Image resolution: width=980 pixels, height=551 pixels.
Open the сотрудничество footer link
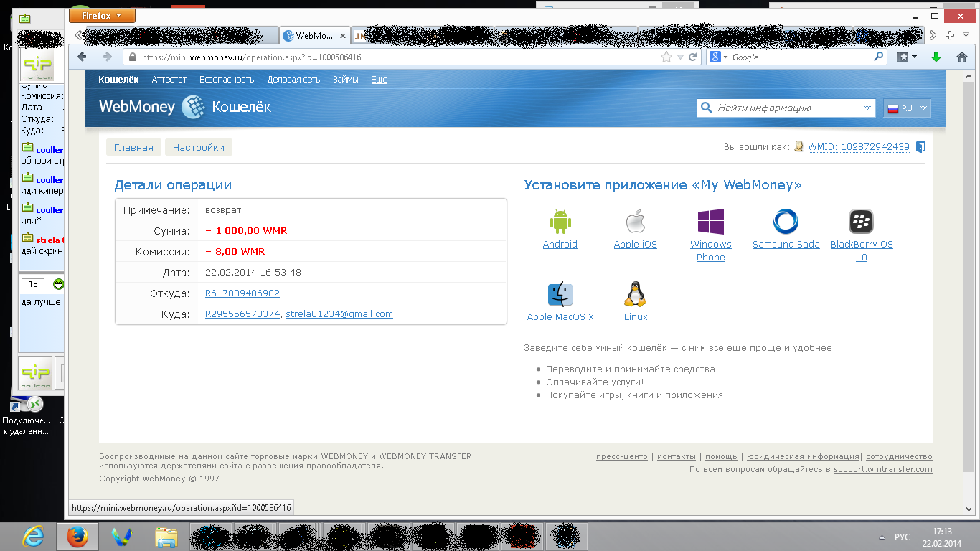[x=899, y=456]
